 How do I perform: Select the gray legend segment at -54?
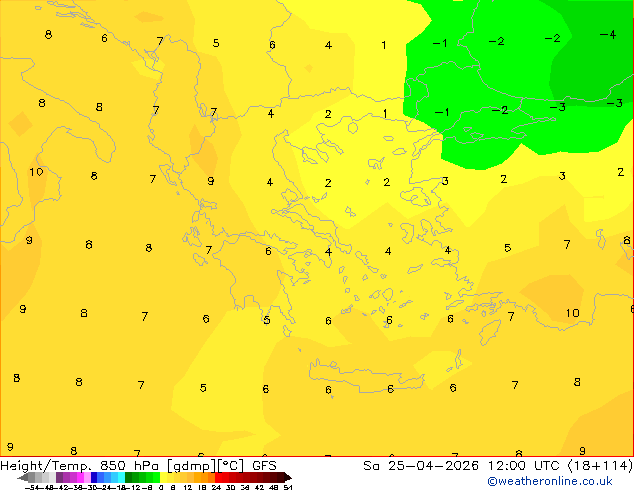click(32, 477)
